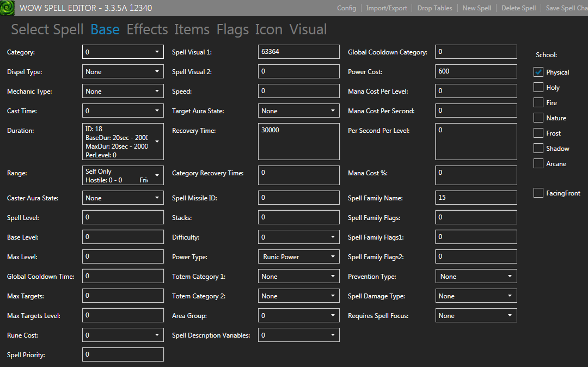Screen dimensions: 588x367
Task: Open the Import/Export menu
Action: click(x=387, y=8)
